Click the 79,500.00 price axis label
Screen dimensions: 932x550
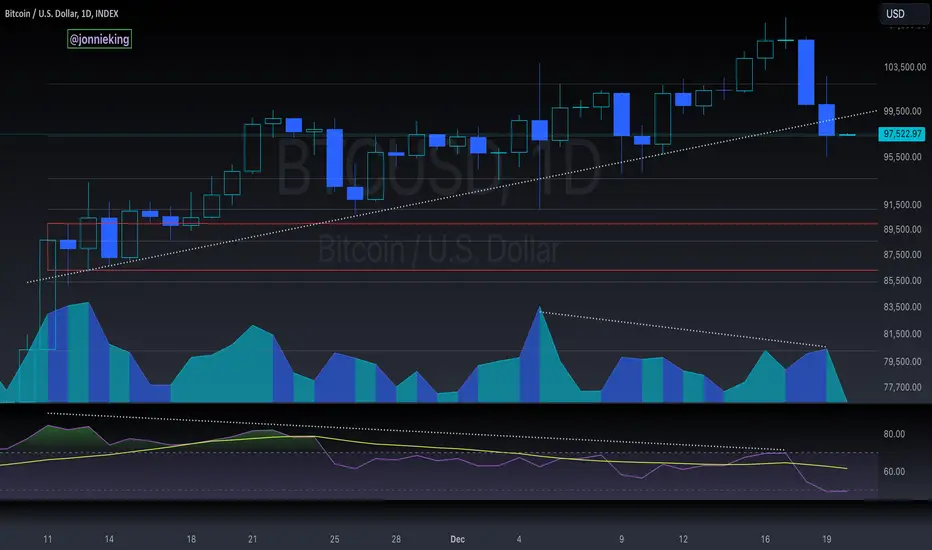click(x=902, y=362)
